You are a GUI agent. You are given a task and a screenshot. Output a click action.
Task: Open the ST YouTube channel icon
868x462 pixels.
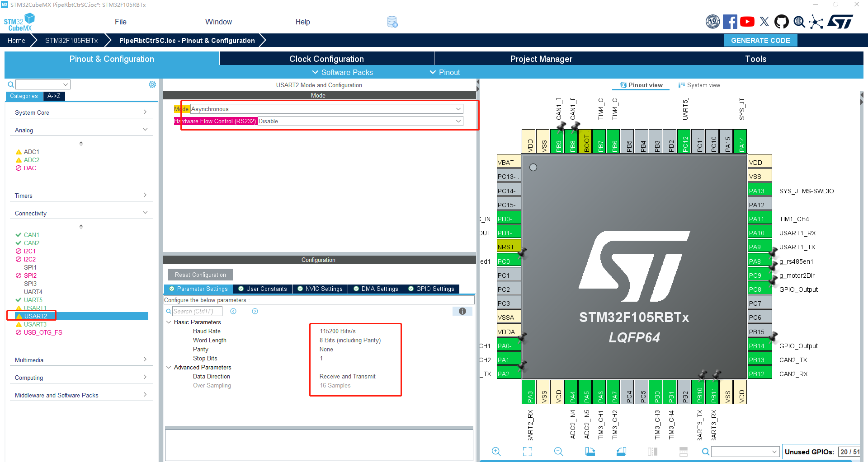pyautogui.click(x=747, y=22)
